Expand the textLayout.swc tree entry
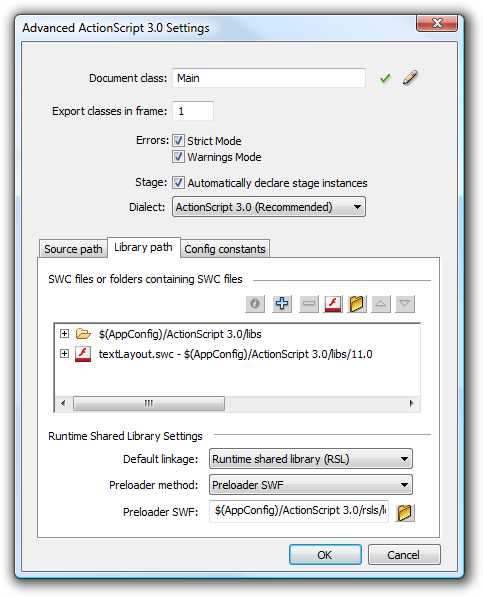The width and height of the screenshot is (483, 597). (64, 354)
